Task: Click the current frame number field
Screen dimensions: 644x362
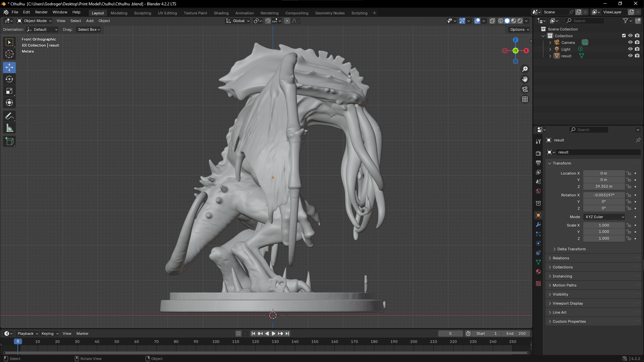Action: [x=450, y=334]
